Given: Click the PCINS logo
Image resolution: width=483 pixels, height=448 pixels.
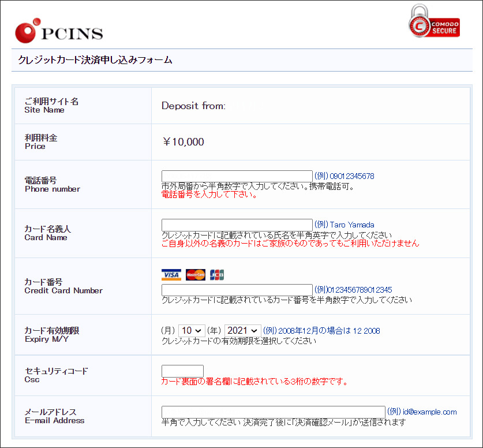Looking at the screenshot, I should (x=59, y=32).
